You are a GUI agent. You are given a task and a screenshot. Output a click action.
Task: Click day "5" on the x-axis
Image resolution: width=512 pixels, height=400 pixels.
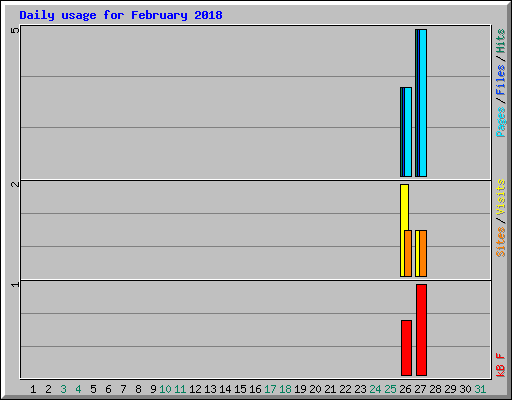pos(93,389)
